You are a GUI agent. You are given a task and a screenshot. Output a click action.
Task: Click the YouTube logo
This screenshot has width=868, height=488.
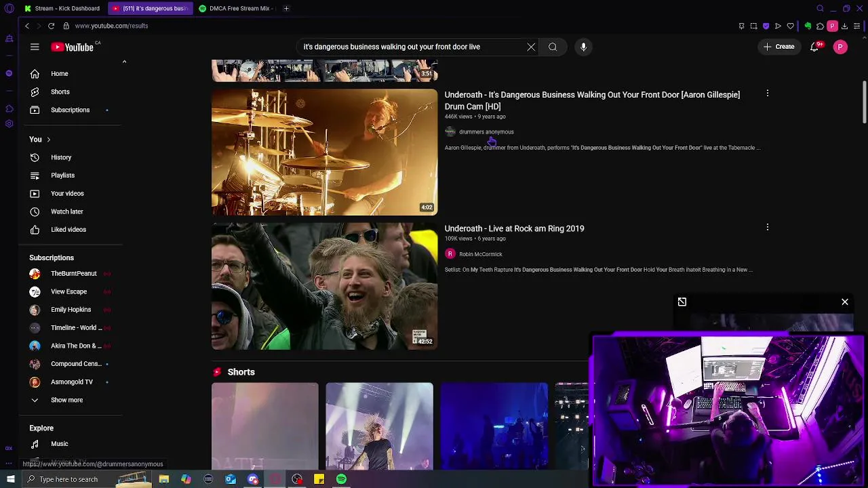[72, 47]
